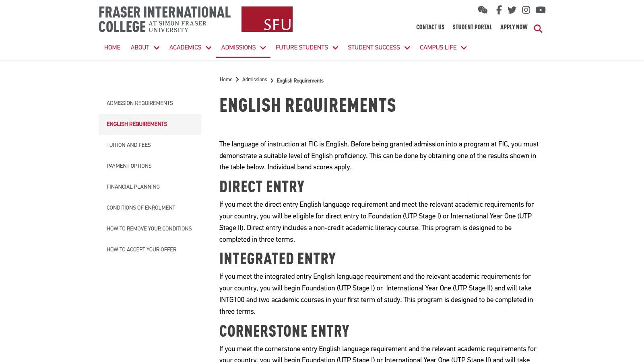Open Financial Planning in the sidebar
This screenshot has height=362, width=644.
pos(150,187)
